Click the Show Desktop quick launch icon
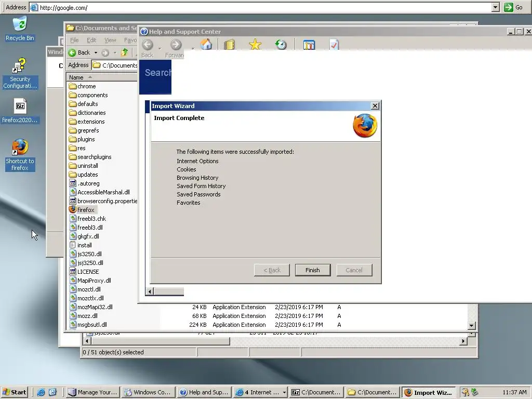Viewport: 532px width, 399px height. 53,392
